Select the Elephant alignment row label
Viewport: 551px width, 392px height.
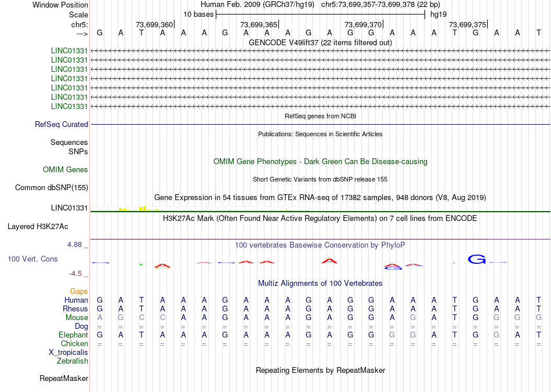[x=74, y=335]
